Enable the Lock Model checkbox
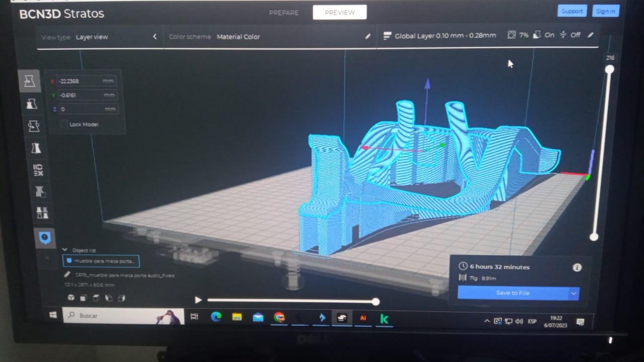 pos(63,124)
